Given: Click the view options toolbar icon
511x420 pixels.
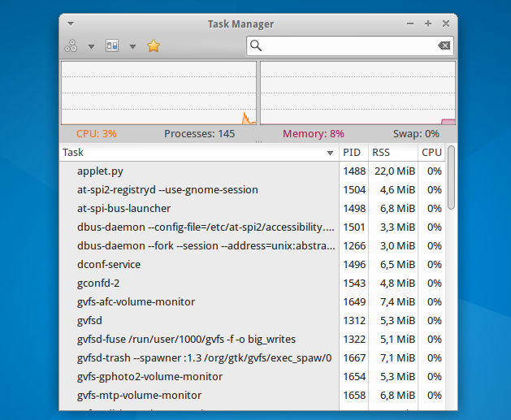Looking at the screenshot, I should click(x=112, y=46).
